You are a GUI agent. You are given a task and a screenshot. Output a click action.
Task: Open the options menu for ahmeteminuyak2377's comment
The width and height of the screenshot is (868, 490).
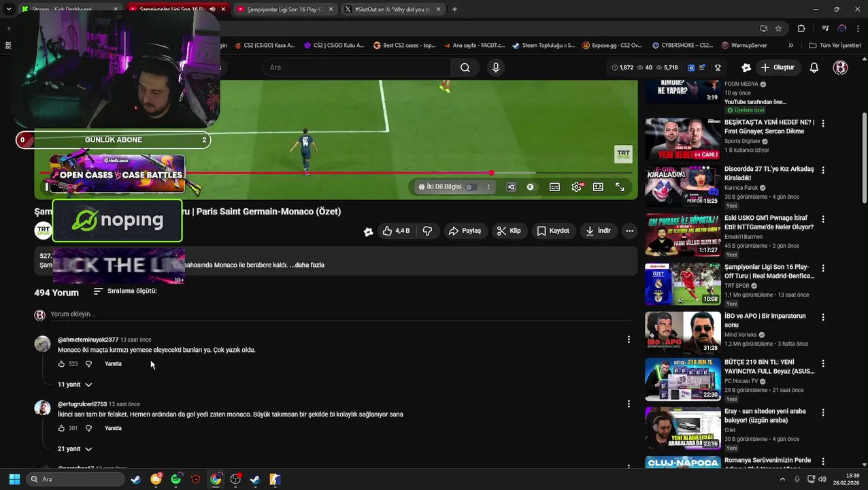(x=629, y=340)
